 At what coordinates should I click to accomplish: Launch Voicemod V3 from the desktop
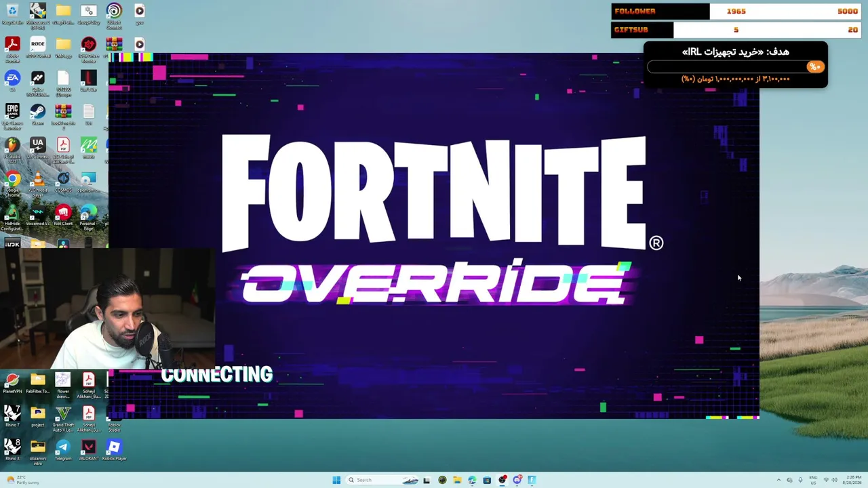[x=37, y=216]
